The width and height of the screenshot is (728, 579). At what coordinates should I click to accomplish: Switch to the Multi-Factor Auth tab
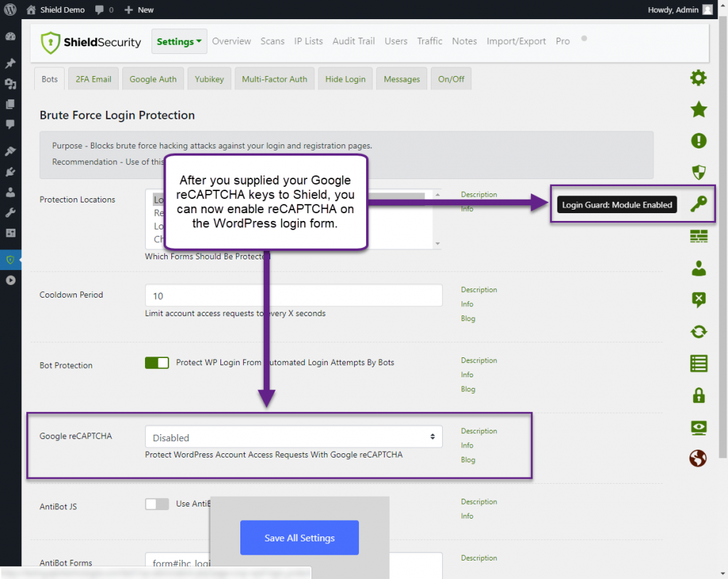pos(274,79)
